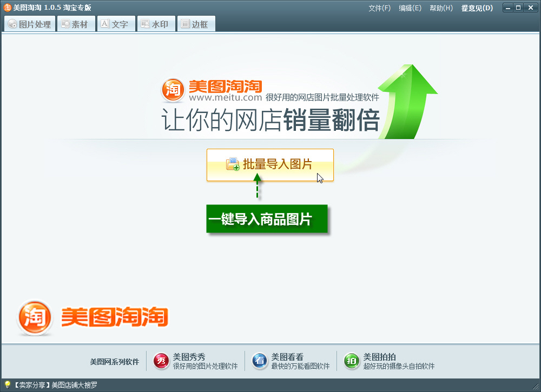Click the large orange 淘 logo at bottom left
The width and height of the screenshot is (541, 392).
[35, 317]
